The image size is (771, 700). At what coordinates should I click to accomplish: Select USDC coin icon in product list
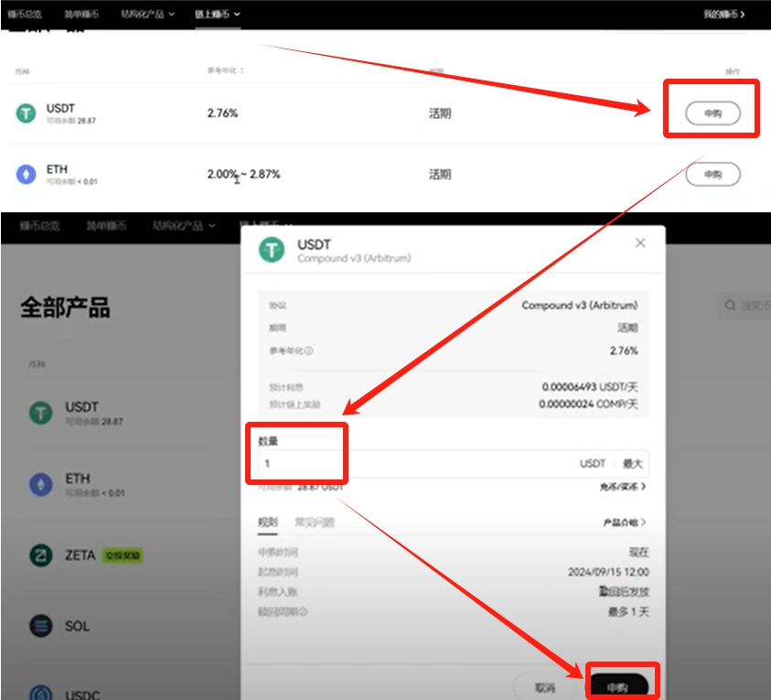tap(41, 694)
